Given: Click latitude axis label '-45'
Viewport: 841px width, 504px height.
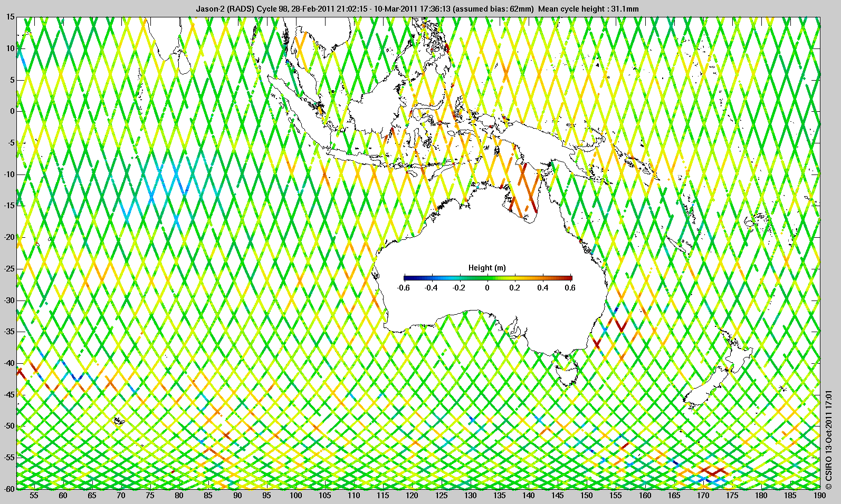Looking at the screenshot, I should pyautogui.click(x=9, y=395).
